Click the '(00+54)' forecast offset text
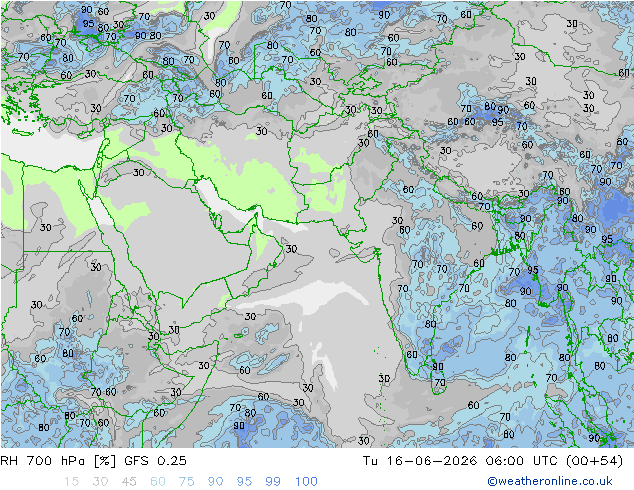 [594, 460]
